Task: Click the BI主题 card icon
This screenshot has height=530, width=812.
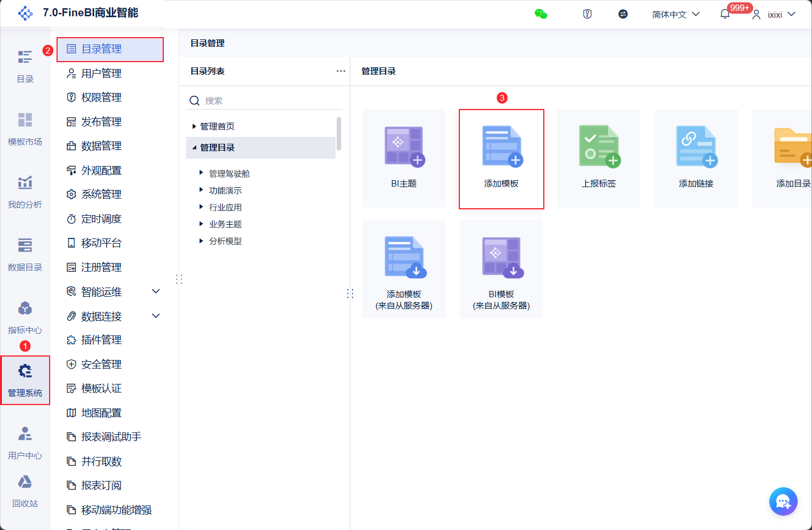Action: (x=404, y=147)
